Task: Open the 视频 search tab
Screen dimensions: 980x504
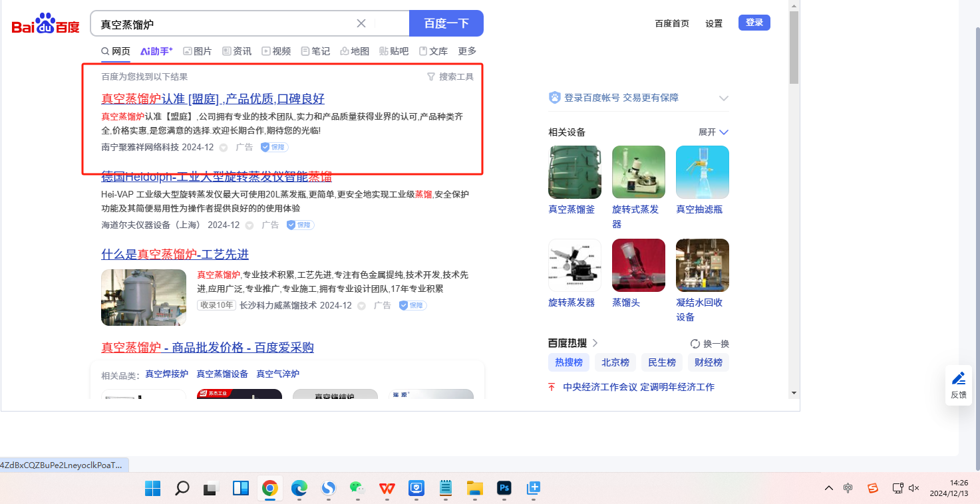Action: tap(276, 51)
